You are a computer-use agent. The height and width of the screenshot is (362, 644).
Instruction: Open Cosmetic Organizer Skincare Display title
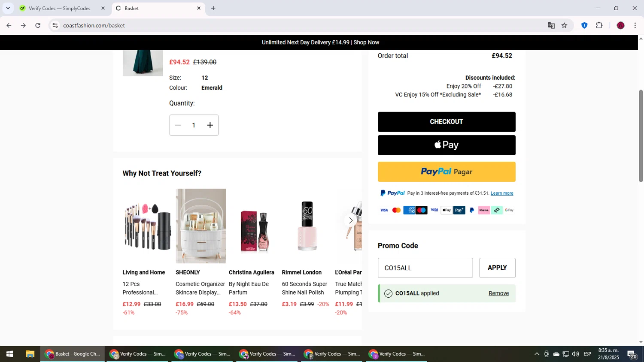coord(200,288)
